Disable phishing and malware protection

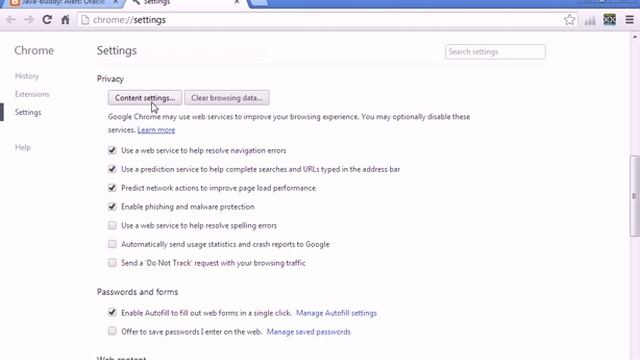[112, 207]
